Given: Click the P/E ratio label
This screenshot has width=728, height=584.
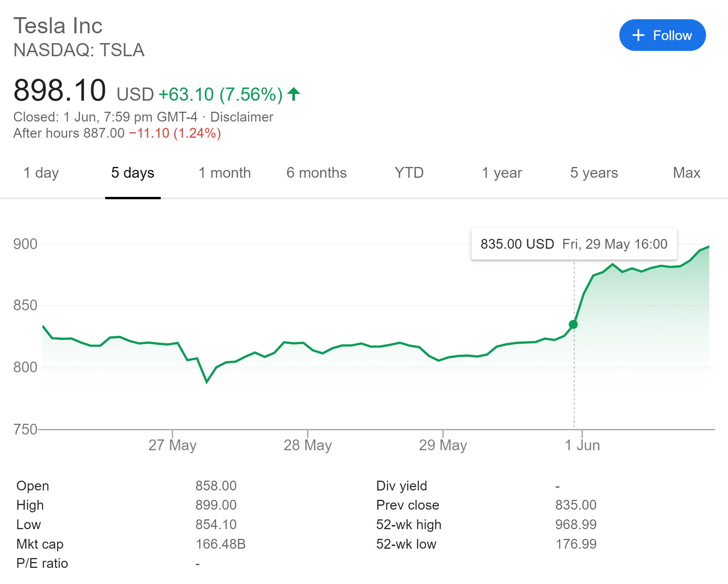Looking at the screenshot, I should coord(42,563).
